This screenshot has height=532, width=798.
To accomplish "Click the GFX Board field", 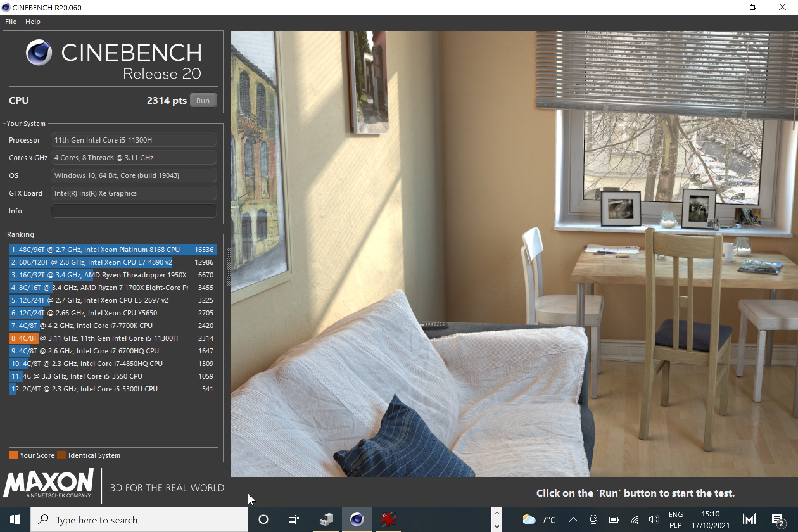I will 134,193.
